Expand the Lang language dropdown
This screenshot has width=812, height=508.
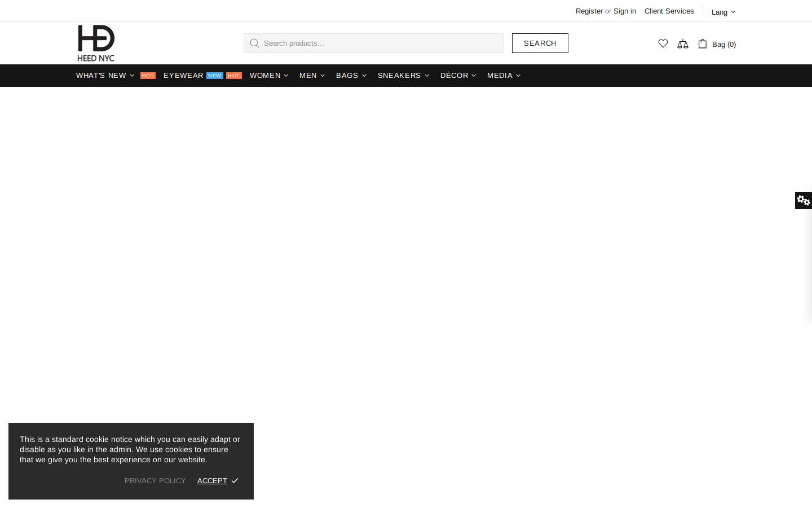pos(723,12)
